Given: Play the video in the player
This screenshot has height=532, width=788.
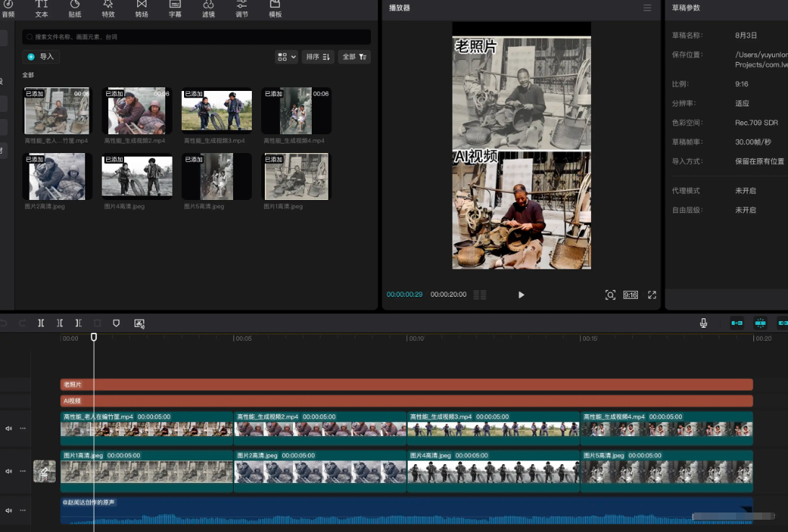Looking at the screenshot, I should point(521,295).
